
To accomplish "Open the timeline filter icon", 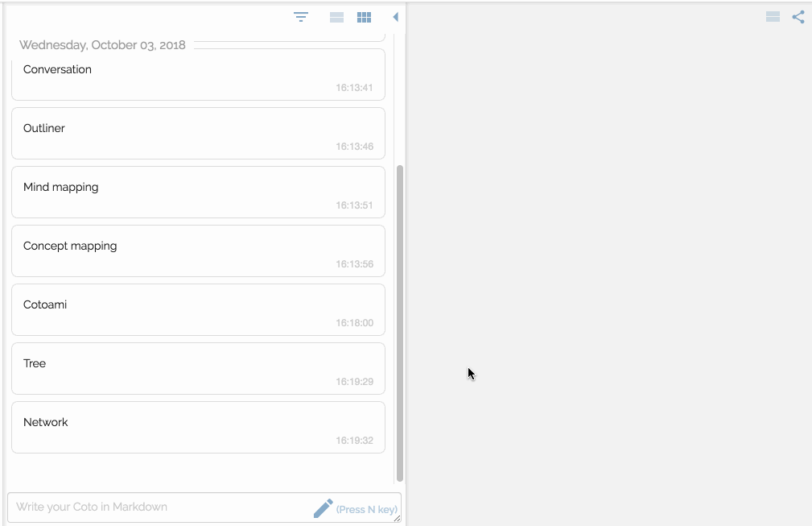I will 301,17.
